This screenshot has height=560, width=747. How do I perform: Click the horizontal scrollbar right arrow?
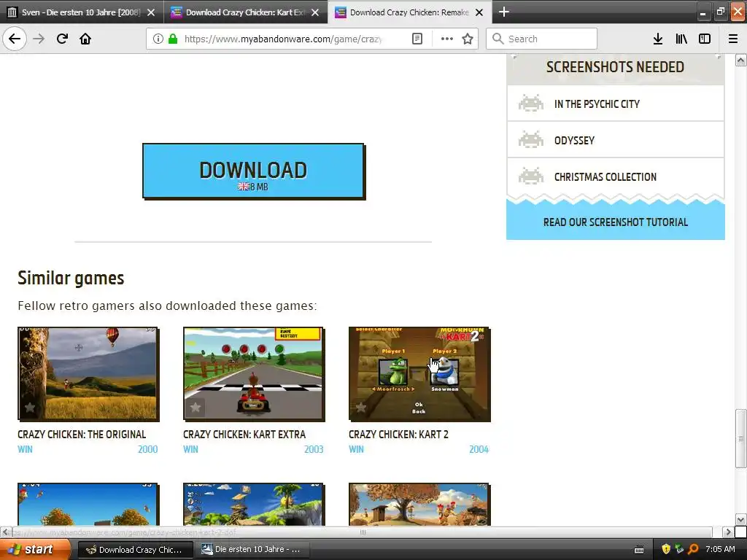pyautogui.click(x=727, y=532)
